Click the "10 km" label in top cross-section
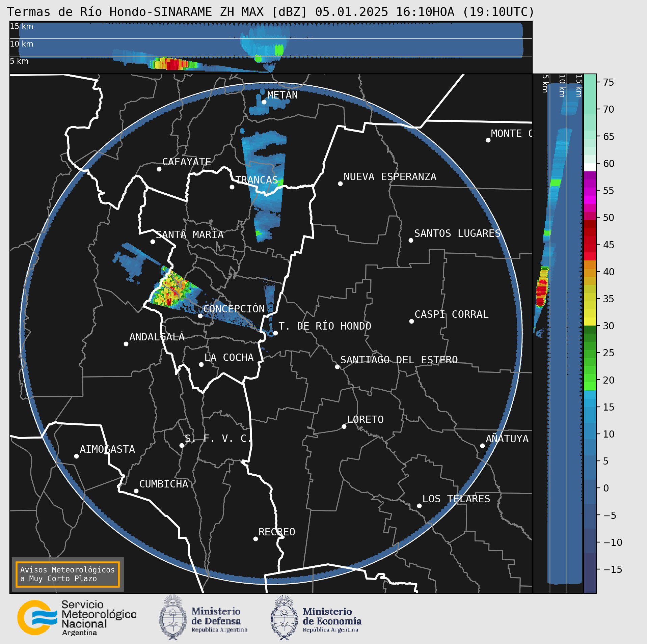Viewport: 647px width, 644px height. [x=21, y=44]
